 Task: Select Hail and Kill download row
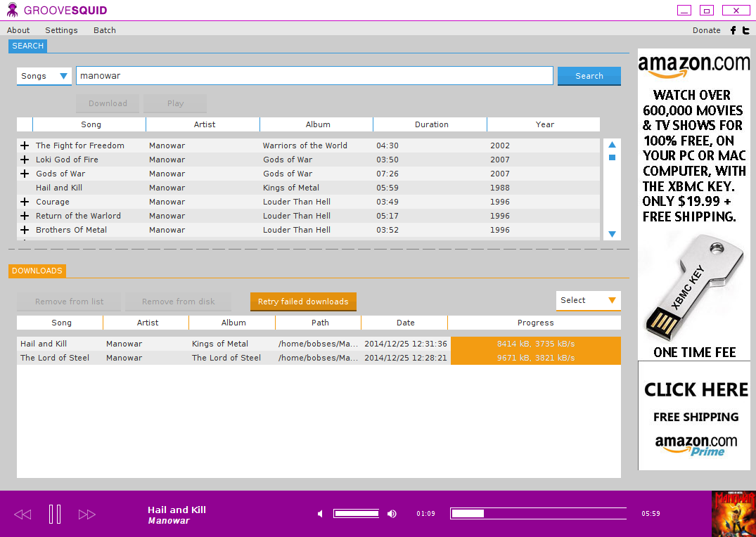[319, 344]
